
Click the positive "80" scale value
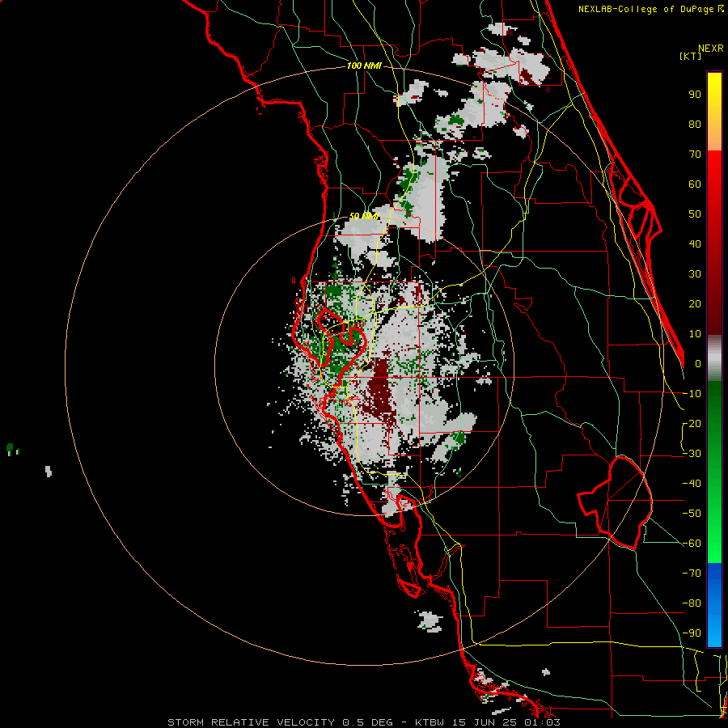695,124
